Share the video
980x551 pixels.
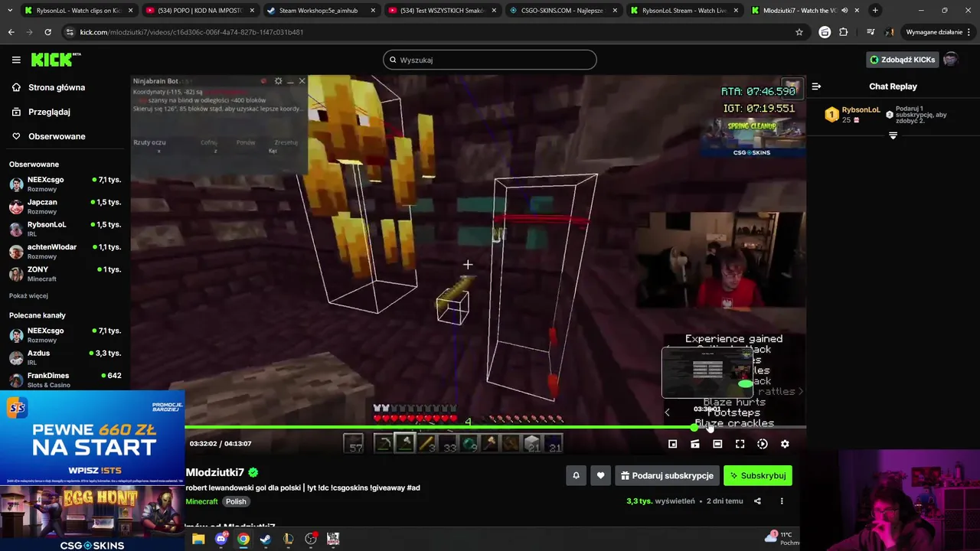[757, 501]
